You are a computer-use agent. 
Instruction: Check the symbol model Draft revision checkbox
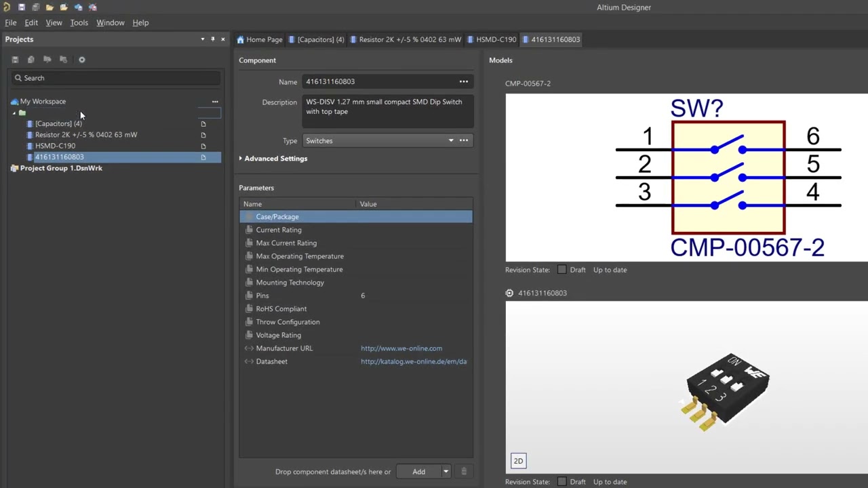click(x=561, y=270)
